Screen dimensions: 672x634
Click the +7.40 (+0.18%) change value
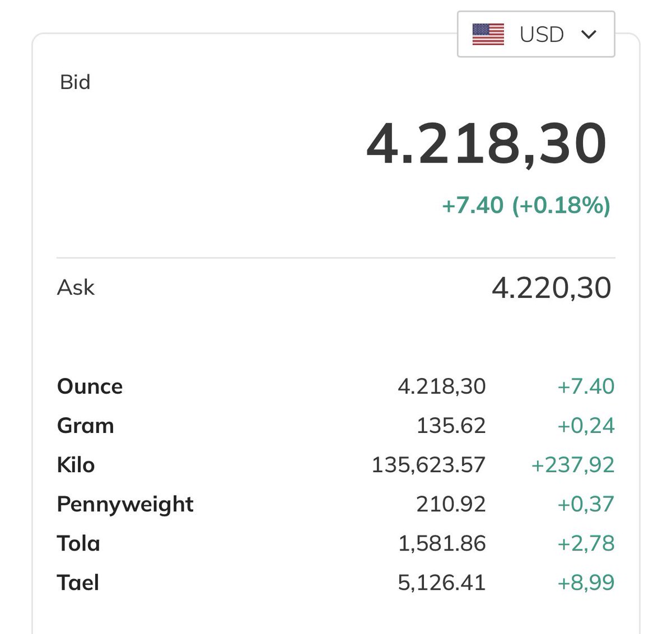(526, 206)
